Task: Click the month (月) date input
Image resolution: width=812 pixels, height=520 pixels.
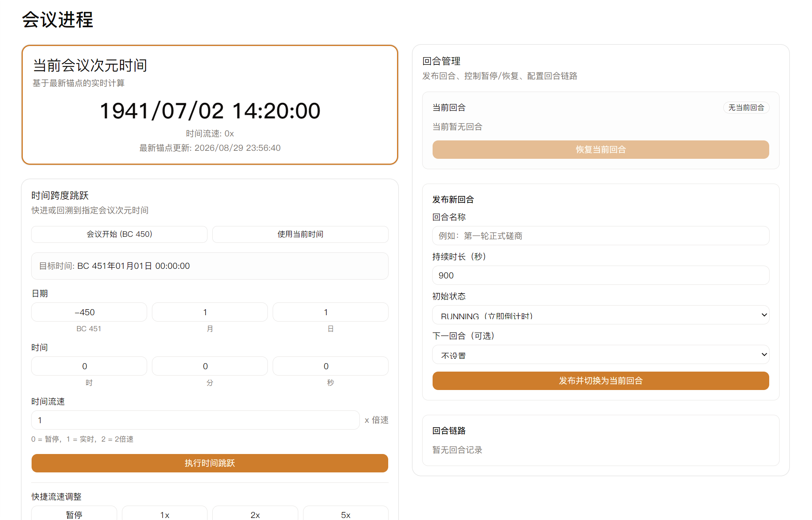Action: coord(210,312)
